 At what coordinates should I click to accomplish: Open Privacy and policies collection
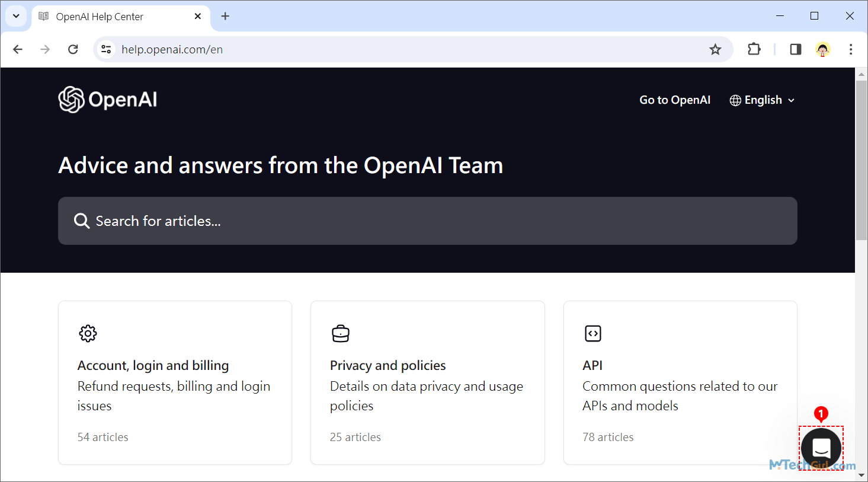point(427,382)
